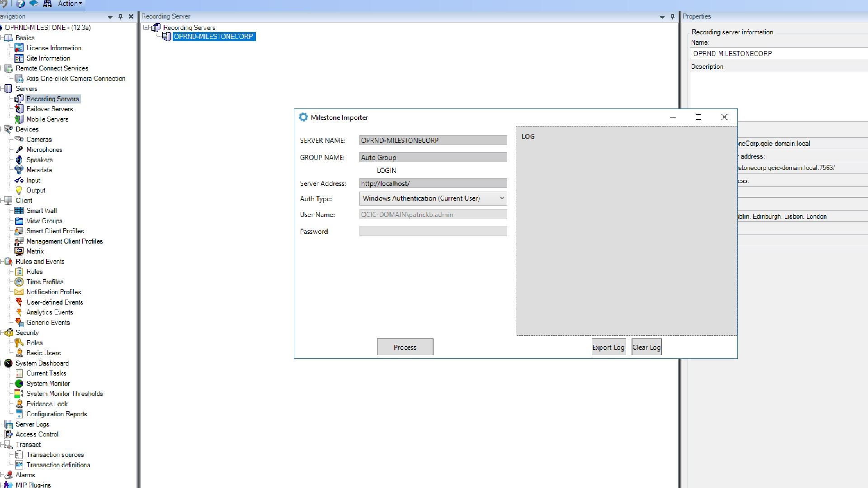The height and width of the screenshot is (488, 868).
Task: Open the Mobile Servers icon
Action: point(19,119)
